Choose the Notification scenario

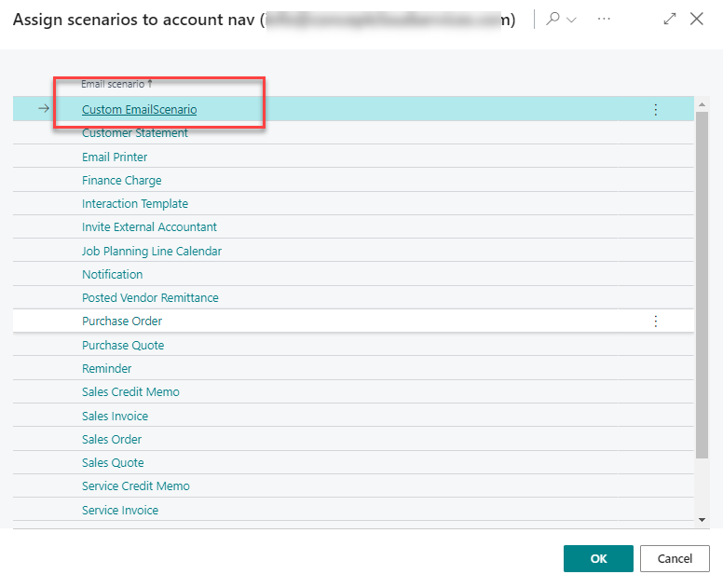pos(113,274)
